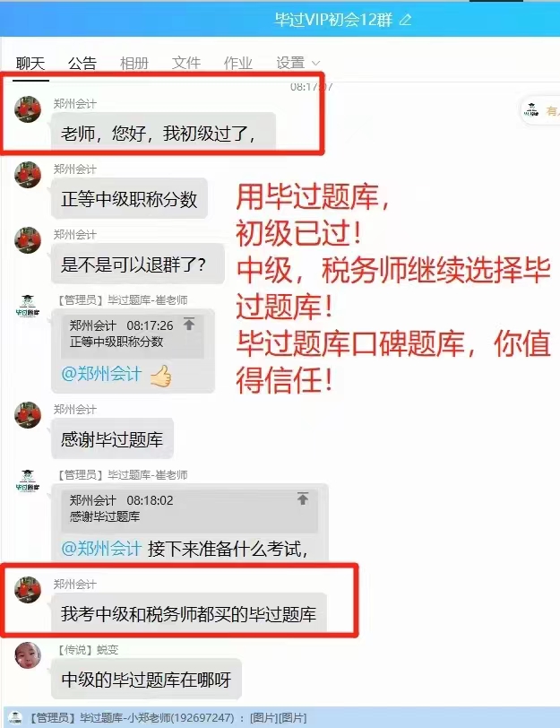Jump to quoted message 08:17:26 arrow
560x728 pixels.
tap(189, 324)
